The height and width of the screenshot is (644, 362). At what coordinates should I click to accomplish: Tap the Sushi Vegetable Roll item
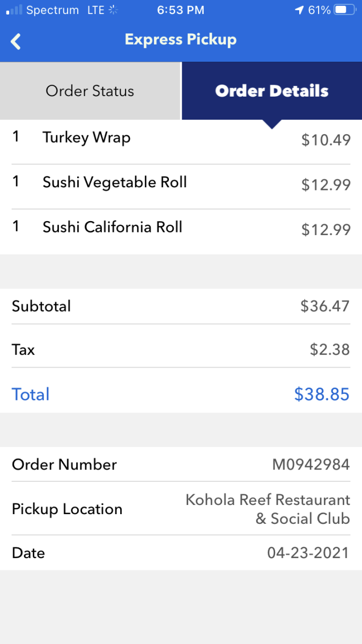[115, 182]
